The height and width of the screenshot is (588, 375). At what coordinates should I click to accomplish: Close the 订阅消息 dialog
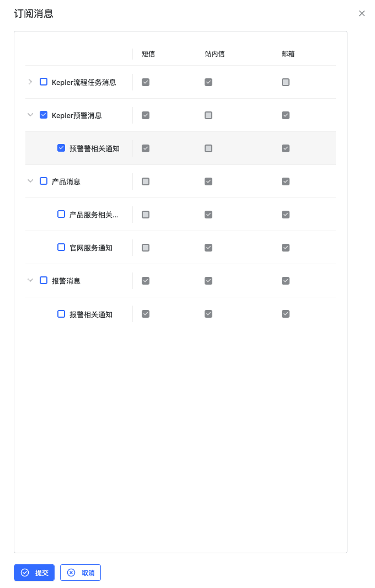(x=362, y=13)
